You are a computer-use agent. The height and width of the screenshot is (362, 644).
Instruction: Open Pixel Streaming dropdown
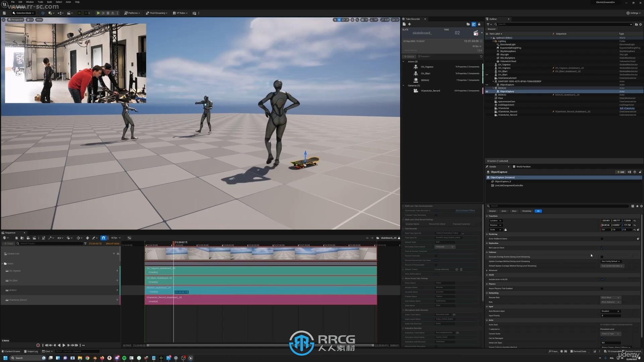pos(157,13)
